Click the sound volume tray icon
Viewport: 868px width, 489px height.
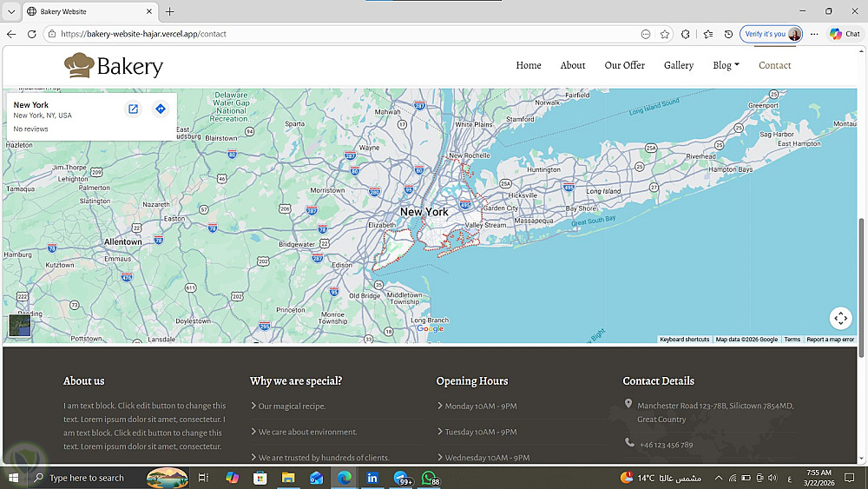[x=773, y=478]
